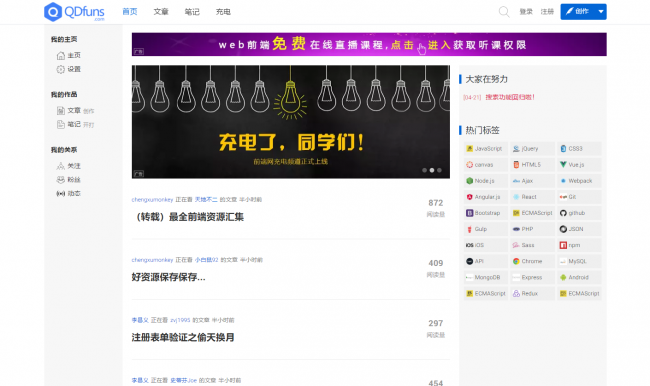Select the github tag
The width and height of the screenshot is (650, 386).
579,213
